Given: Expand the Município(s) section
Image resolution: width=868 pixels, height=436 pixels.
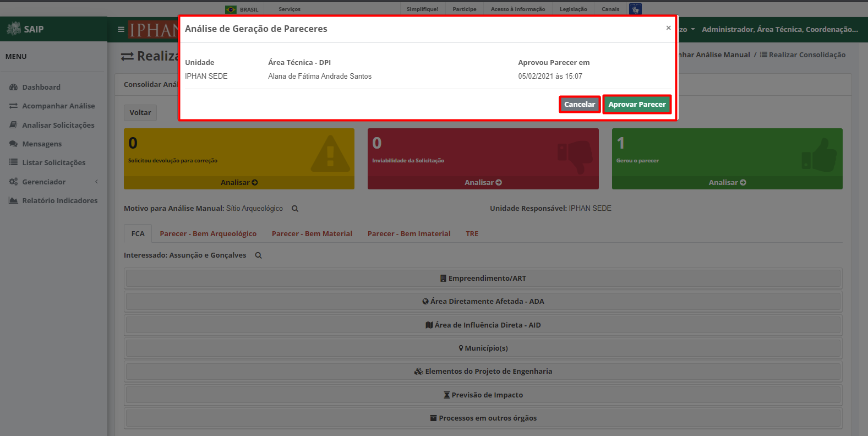Looking at the screenshot, I should pos(483,348).
